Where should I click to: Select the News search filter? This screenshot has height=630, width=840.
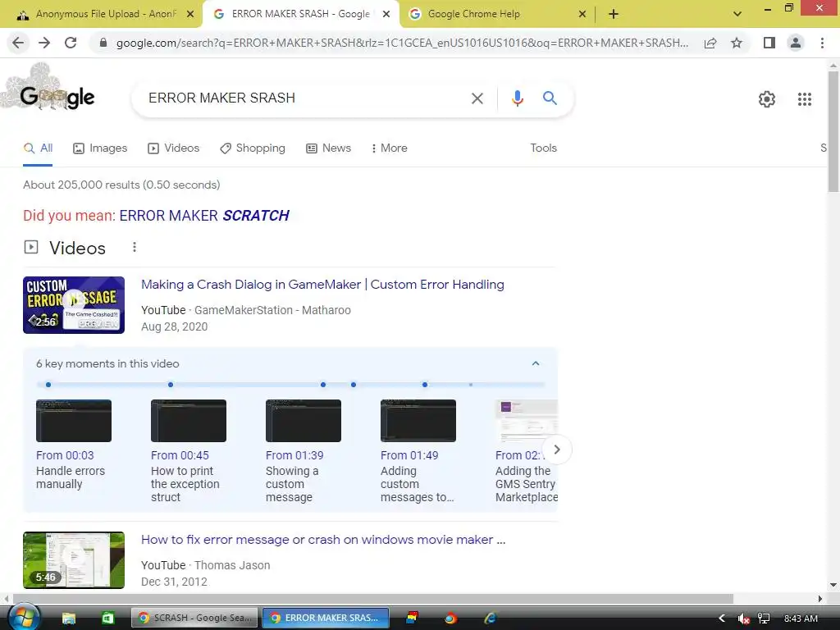[x=328, y=148]
